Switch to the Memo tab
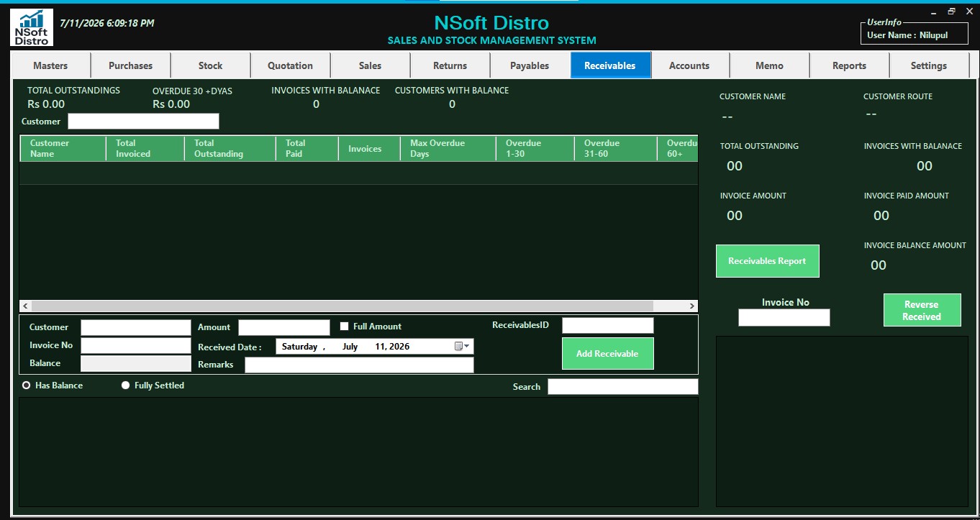Screen dimensions: 980x520 [x=769, y=65]
